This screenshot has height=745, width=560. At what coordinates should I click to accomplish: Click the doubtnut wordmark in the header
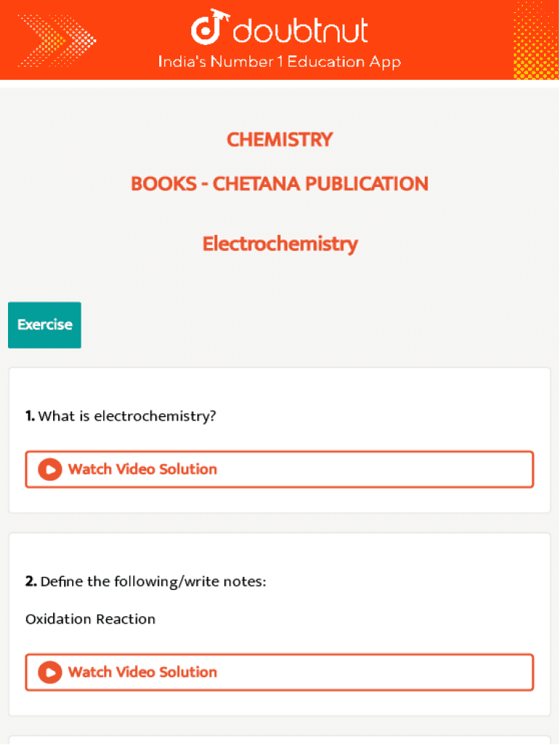300,31
